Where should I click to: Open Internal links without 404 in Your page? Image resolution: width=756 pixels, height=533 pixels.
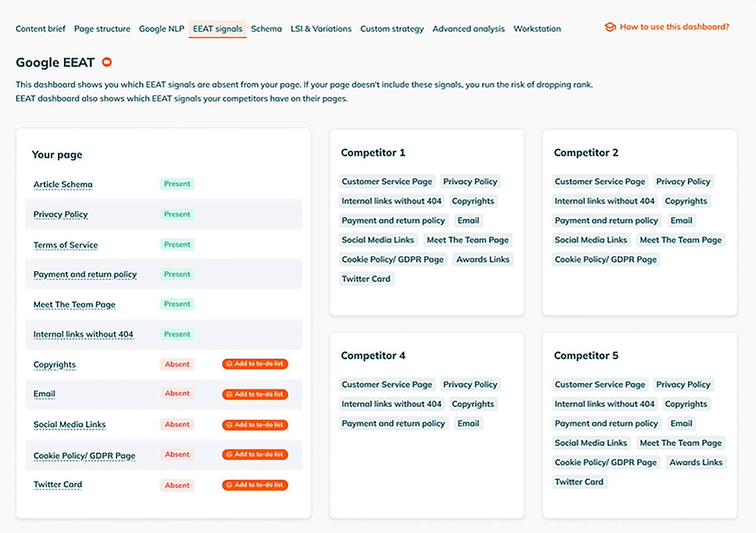pyautogui.click(x=83, y=334)
